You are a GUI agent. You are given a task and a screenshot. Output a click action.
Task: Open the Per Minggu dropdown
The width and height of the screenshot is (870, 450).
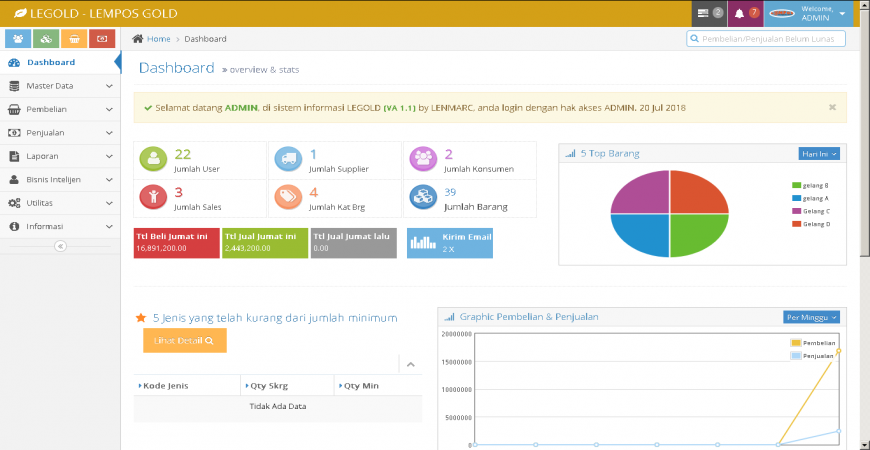coord(811,317)
